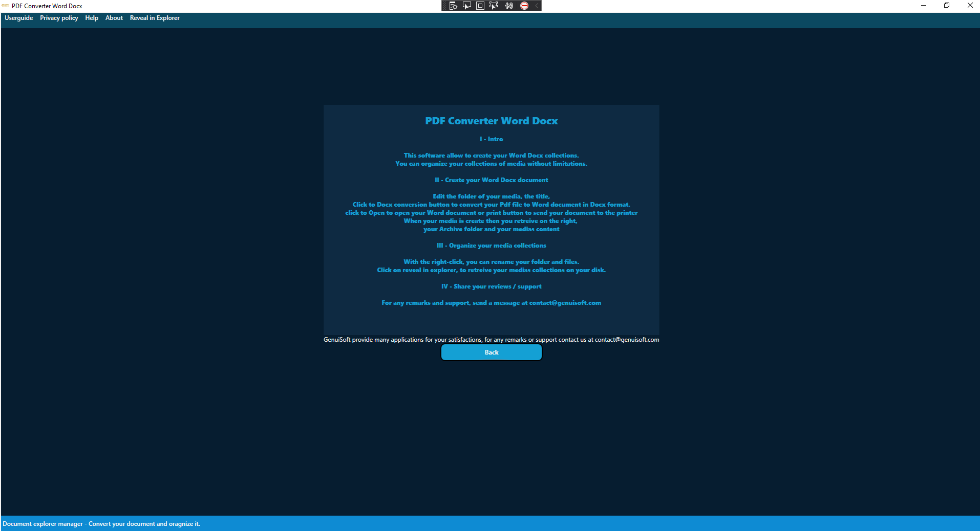Open the Userguide menu
The image size is (980, 531).
19,18
